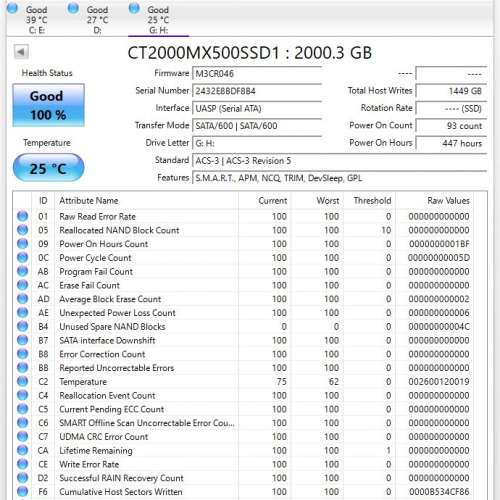The image size is (500, 500).
Task: Click status icon of Unexpected Power Loss Count
Action: point(22,313)
